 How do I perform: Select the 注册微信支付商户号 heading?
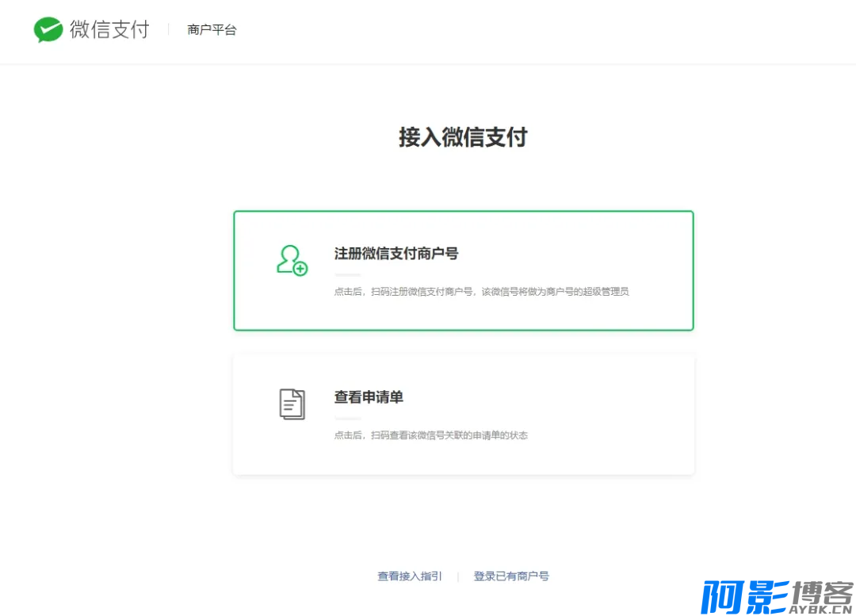[396, 254]
